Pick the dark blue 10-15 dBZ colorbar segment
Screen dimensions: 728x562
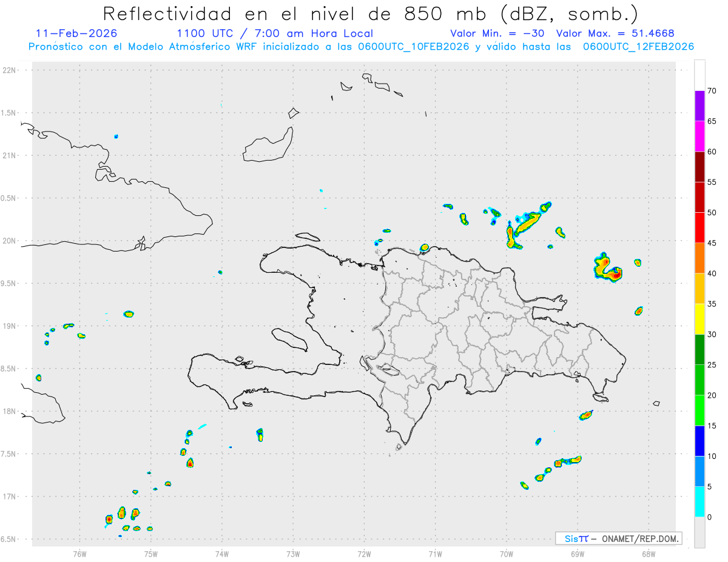point(699,441)
